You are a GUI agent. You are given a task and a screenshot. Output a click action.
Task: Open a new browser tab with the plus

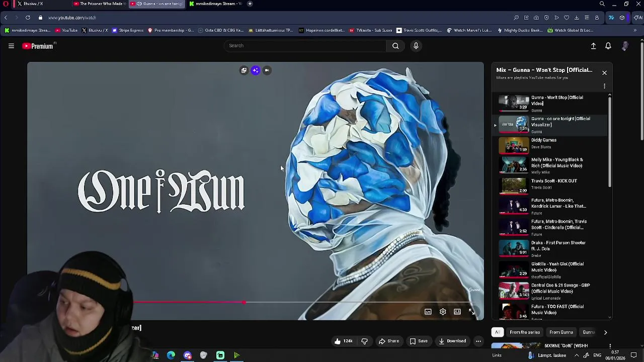pyautogui.click(x=250, y=4)
